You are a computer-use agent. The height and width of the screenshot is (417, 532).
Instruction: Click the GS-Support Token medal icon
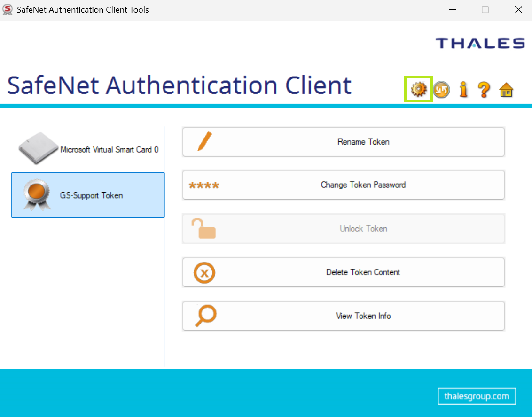coord(37,194)
